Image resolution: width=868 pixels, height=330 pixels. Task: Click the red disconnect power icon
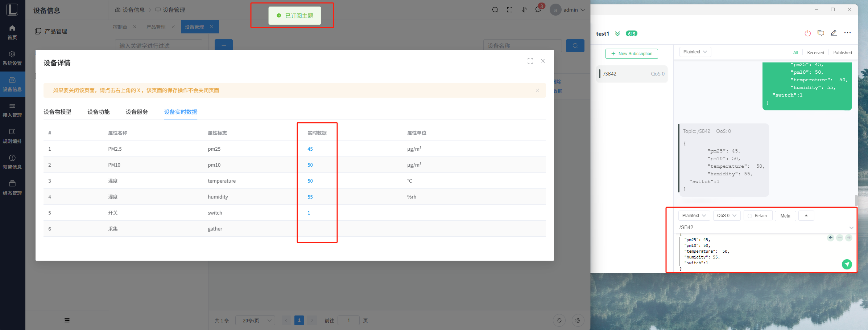pos(807,33)
